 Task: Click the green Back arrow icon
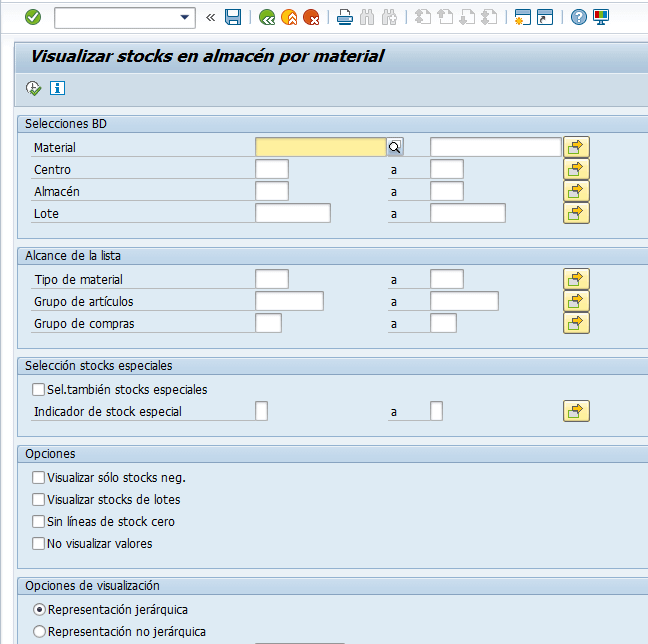tap(266, 17)
